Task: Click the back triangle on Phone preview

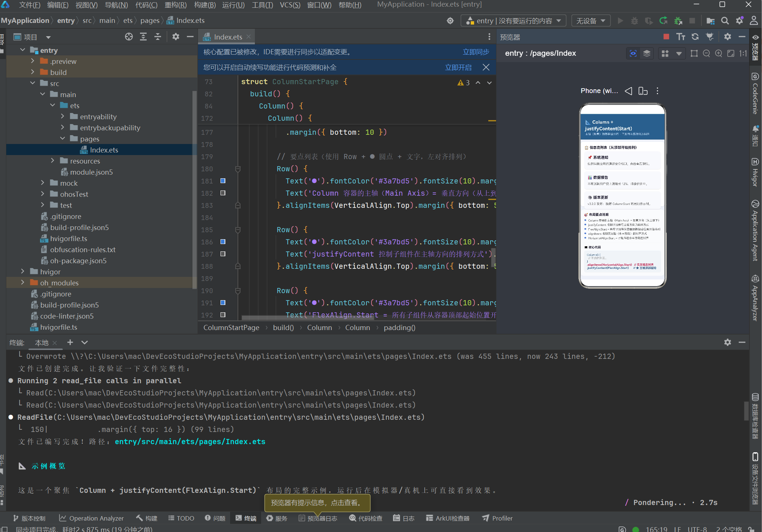Action: (628, 91)
